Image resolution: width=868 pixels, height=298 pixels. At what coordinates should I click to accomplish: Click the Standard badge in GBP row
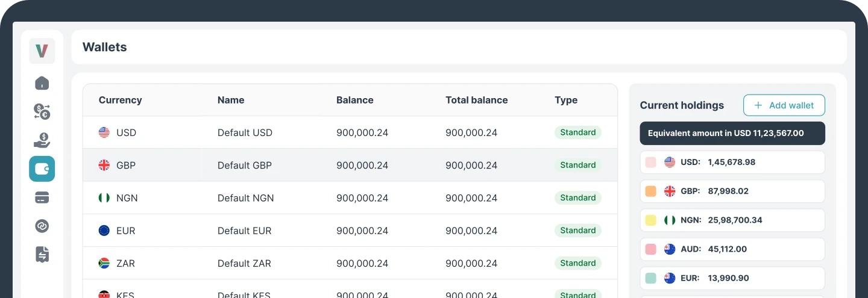click(578, 165)
